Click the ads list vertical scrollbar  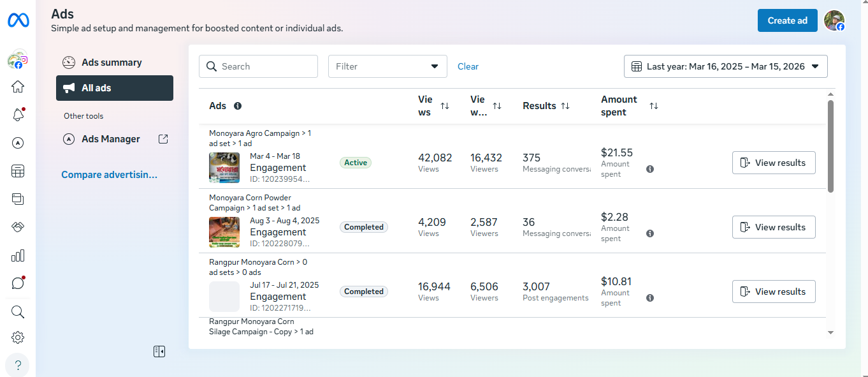830,147
